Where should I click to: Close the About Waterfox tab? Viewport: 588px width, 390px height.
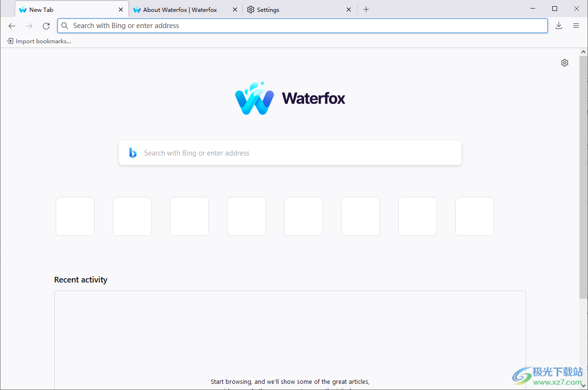point(235,10)
